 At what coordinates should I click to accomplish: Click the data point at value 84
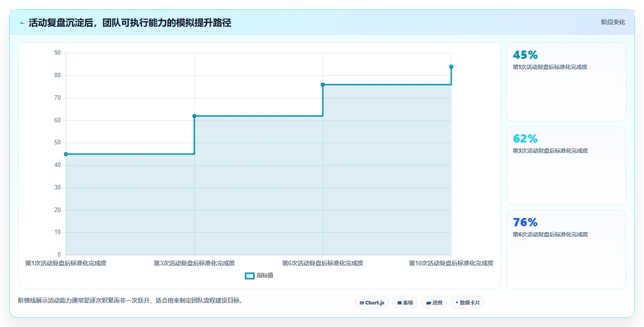[x=451, y=67]
